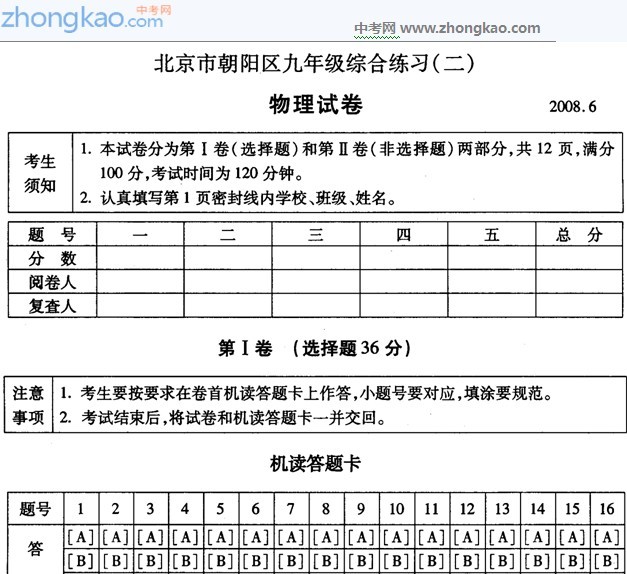Click the date 2008.6
This screenshot has height=574, width=627.
click(x=573, y=106)
